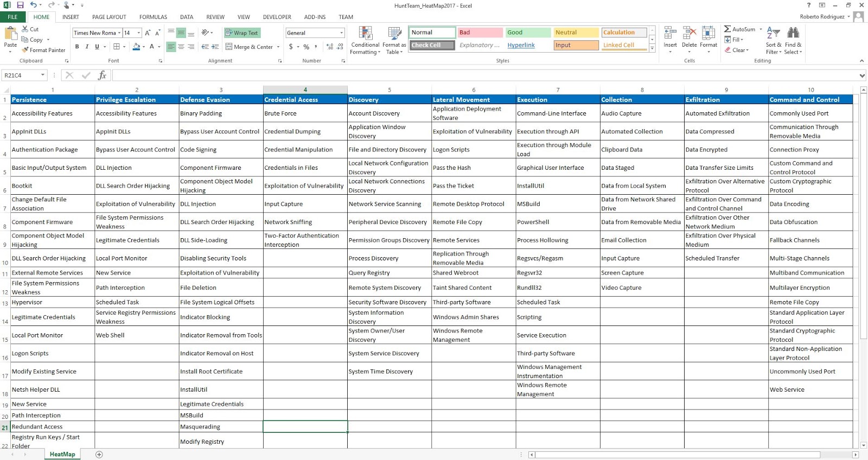868x460 pixels.
Task: Apply the cell borders icon
Action: point(116,47)
